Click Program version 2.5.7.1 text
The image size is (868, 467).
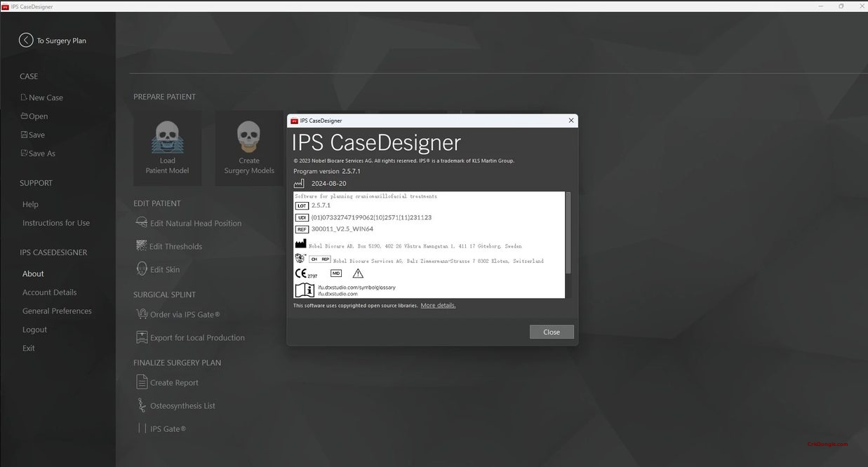tap(327, 171)
